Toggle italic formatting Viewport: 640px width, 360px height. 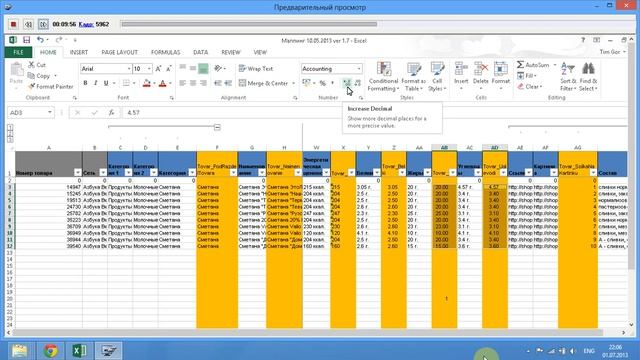96,83
